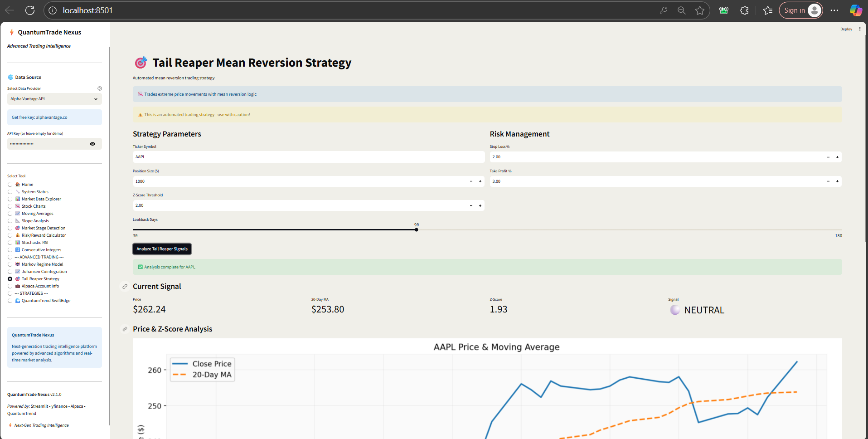The image size is (868, 439).
Task: Click Deploy button
Action: pyautogui.click(x=846, y=29)
